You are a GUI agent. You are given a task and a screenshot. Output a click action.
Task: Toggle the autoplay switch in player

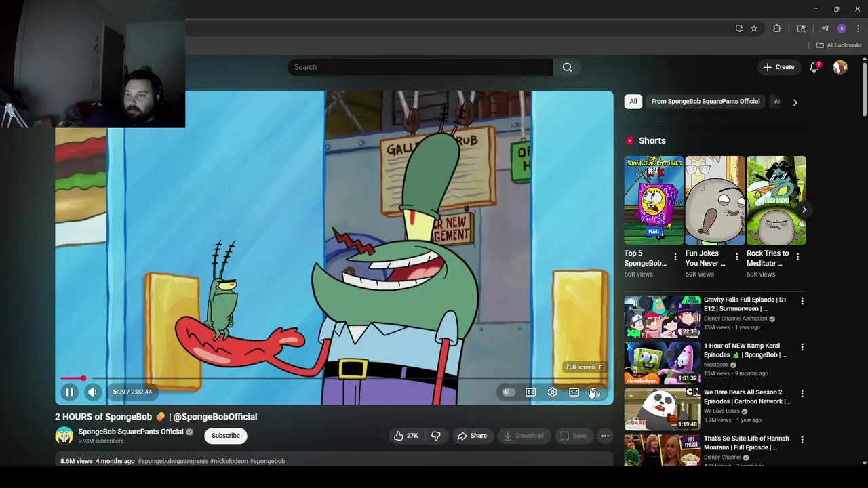509,392
